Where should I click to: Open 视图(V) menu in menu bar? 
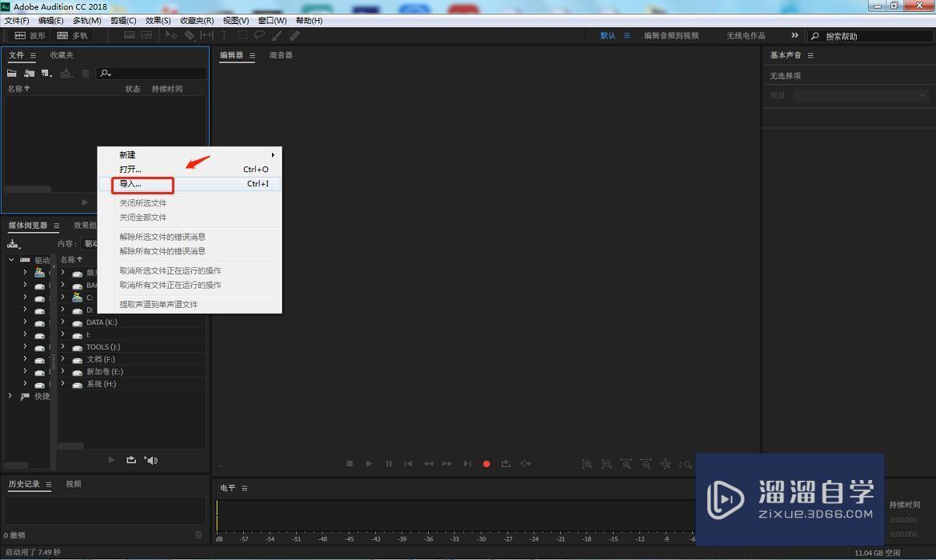tap(236, 20)
